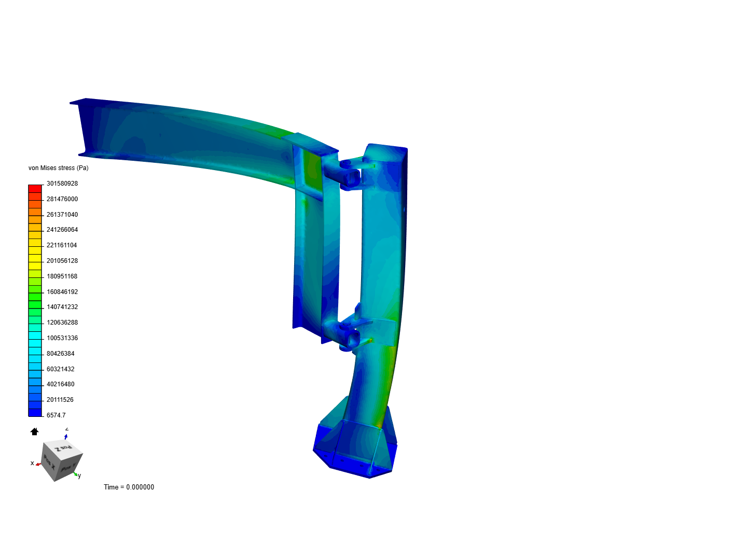Click the red top legend swatch

(x=35, y=189)
